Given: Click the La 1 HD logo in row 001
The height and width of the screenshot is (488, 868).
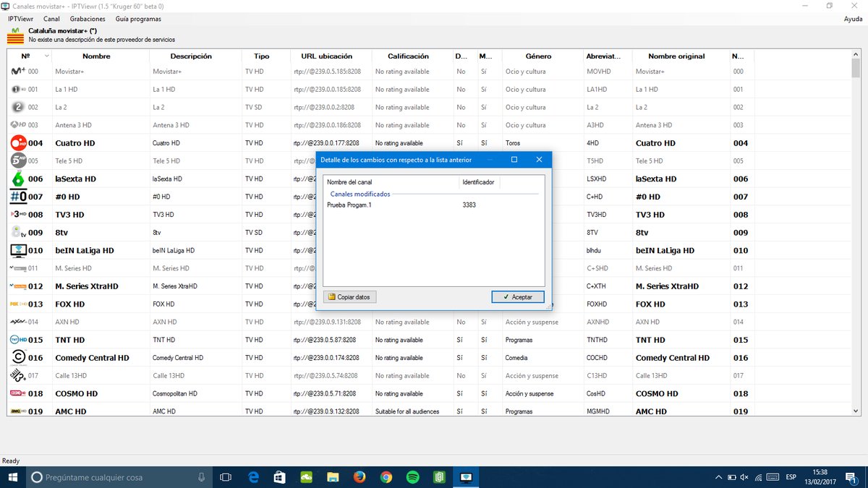Looking at the screenshot, I should pyautogui.click(x=18, y=90).
